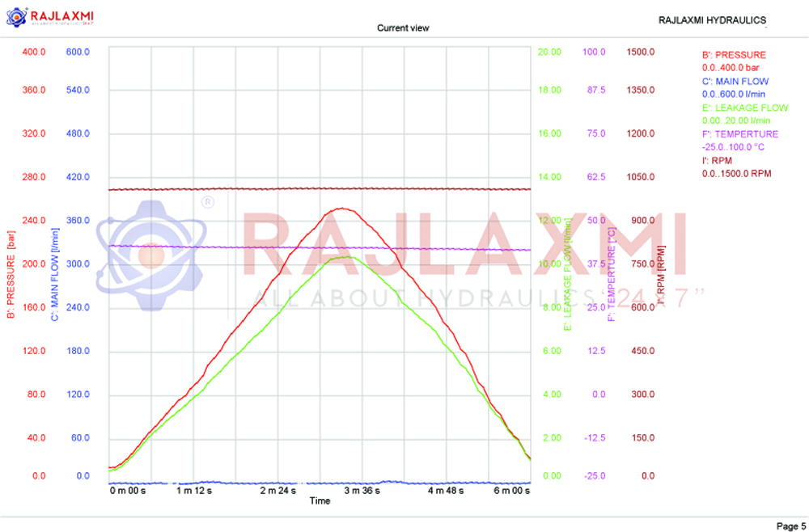809x532 pixels.
Task: Click the 0 m 00 s time tick
Action: coord(128,491)
